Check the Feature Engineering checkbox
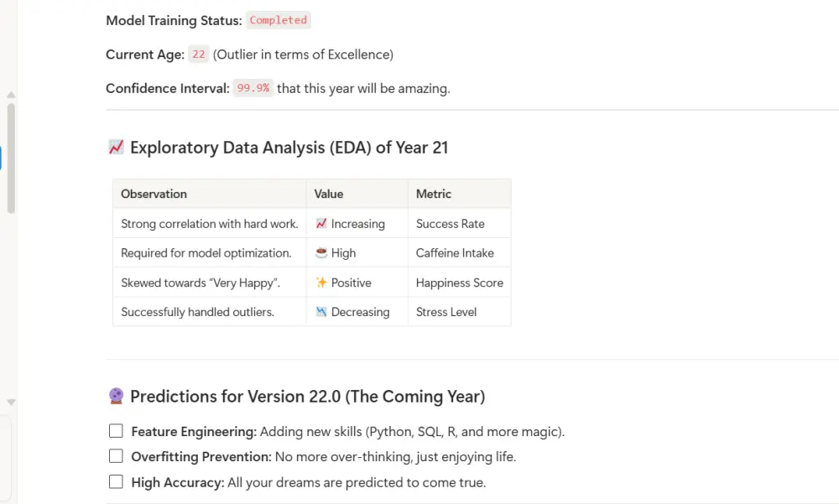This screenshot has height=504, width=839. click(x=116, y=431)
